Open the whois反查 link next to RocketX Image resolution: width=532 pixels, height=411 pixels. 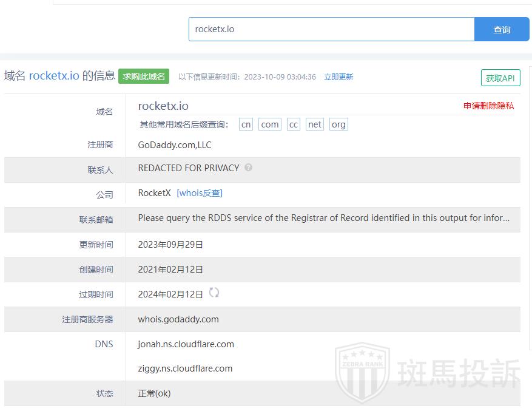(200, 193)
